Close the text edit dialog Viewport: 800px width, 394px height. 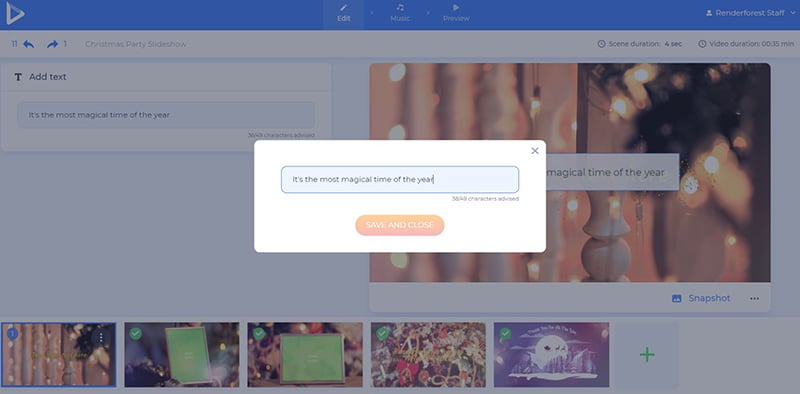535,151
